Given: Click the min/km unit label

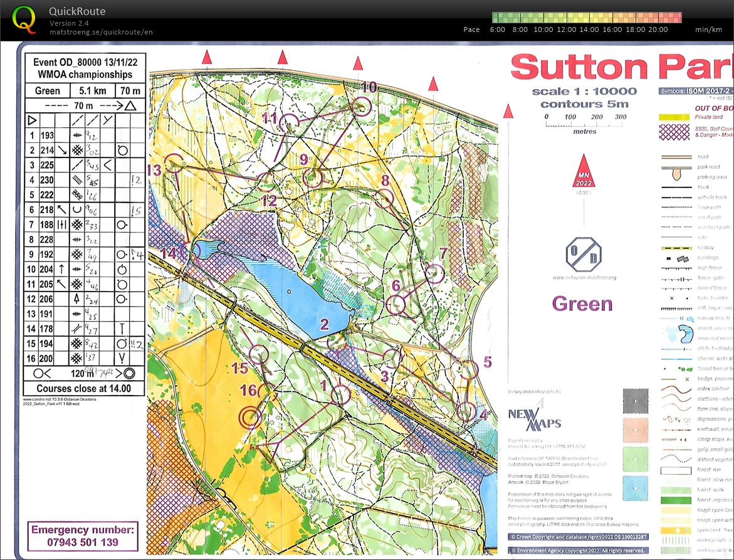Looking at the screenshot, I should pyautogui.click(x=709, y=29).
